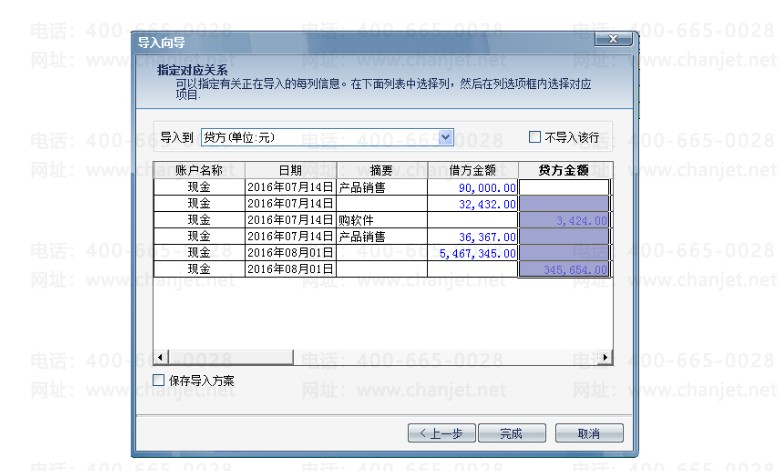Click 2016年08月01日 in the 5,467,345.00 row

(x=291, y=253)
